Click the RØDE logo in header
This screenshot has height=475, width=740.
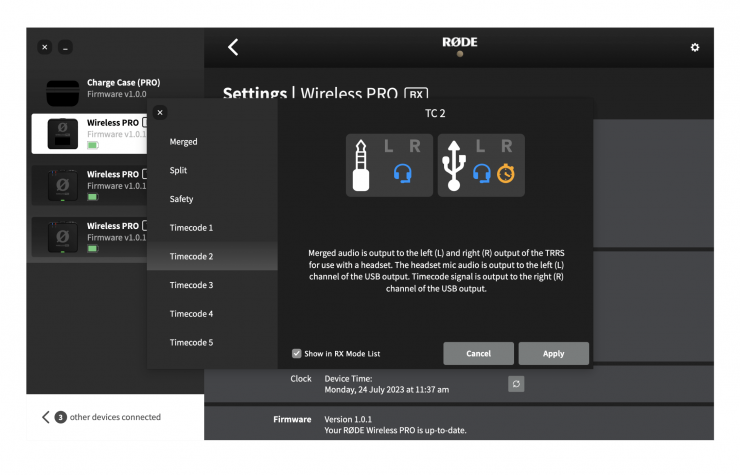tap(459, 43)
